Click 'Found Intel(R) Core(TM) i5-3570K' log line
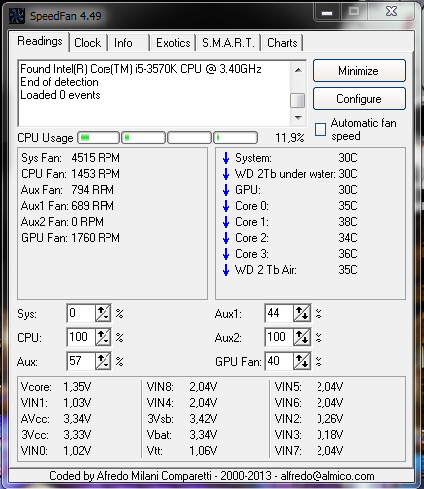Image resolution: width=424 pixels, height=489 pixels. (141, 69)
